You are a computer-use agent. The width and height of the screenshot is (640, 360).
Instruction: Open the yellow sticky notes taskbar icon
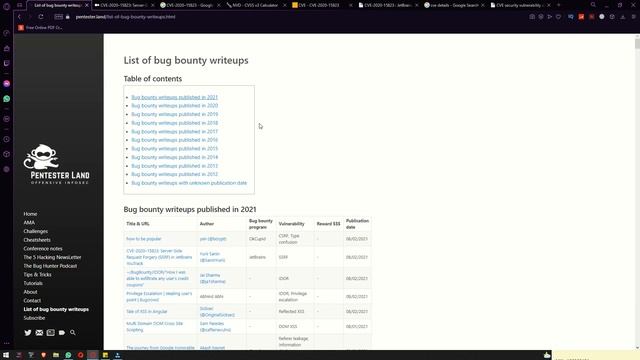pyautogui.click(x=105, y=355)
